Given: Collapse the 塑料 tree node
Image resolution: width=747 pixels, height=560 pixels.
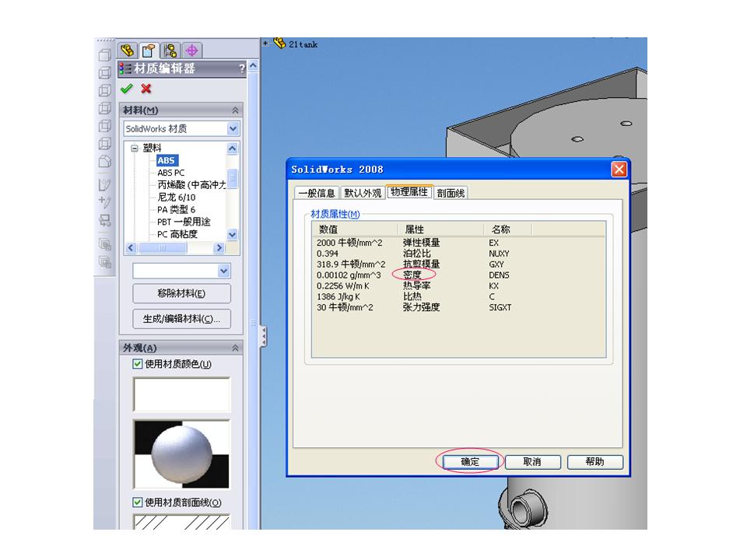Looking at the screenshot, I should [x=135, y=148].
